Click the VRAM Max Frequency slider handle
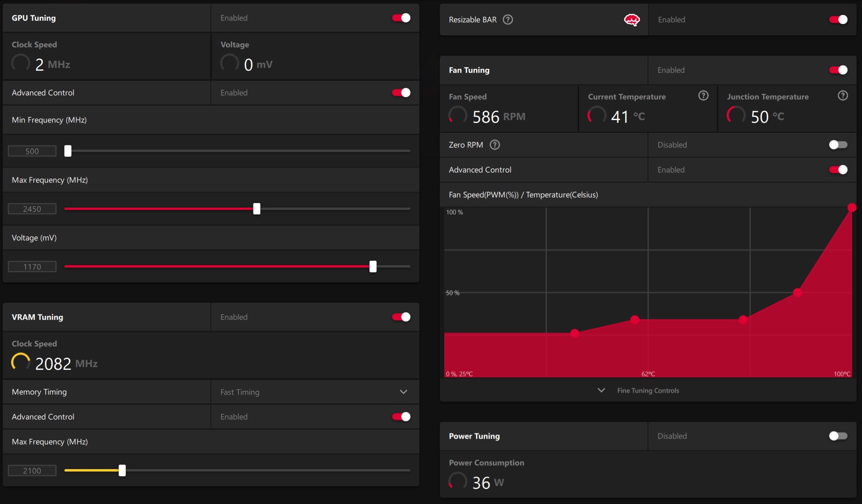This screenshot has height=504, width=862. [x=122, y=470]
